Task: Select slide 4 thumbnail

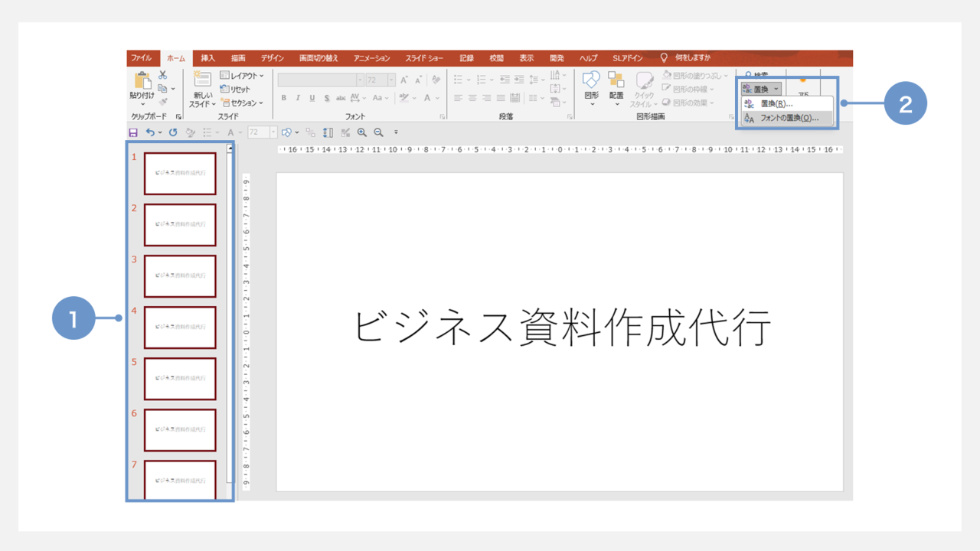Action: [180, 328]
